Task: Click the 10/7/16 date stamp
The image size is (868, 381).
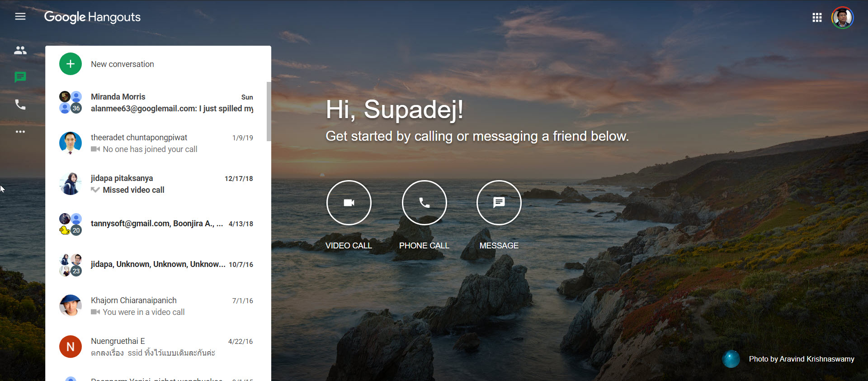Action: tap(241, 265)
